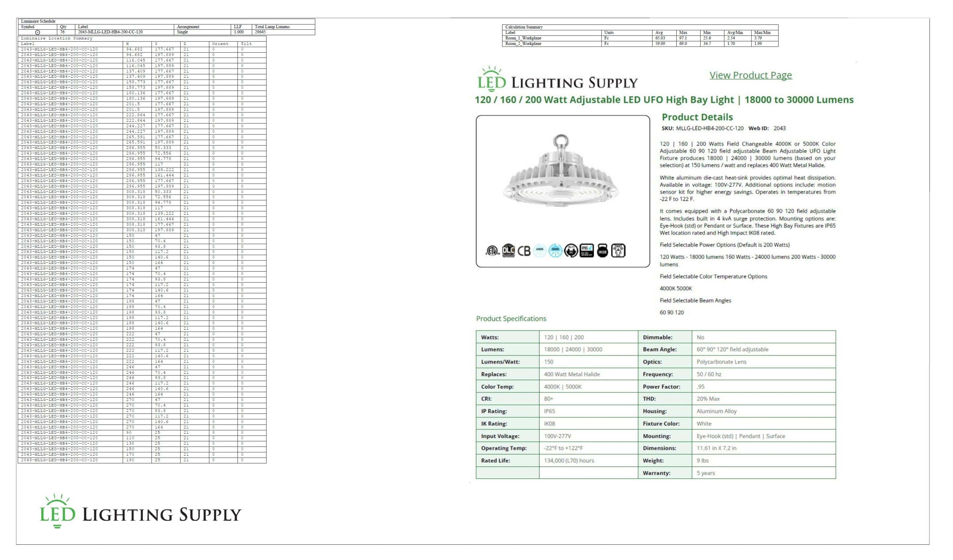Click the green product title heading

(x=664, y=100)
